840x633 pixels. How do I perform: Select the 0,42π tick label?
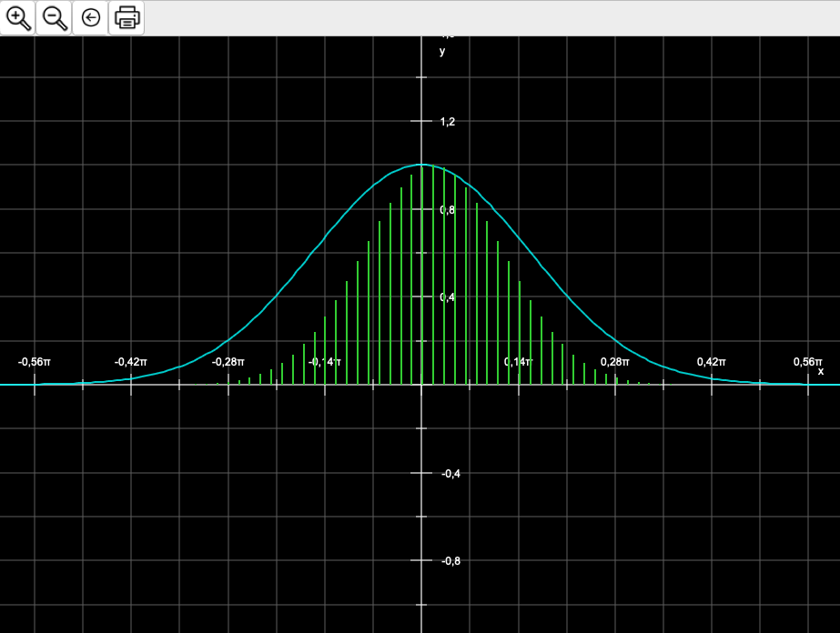point(712,362)
